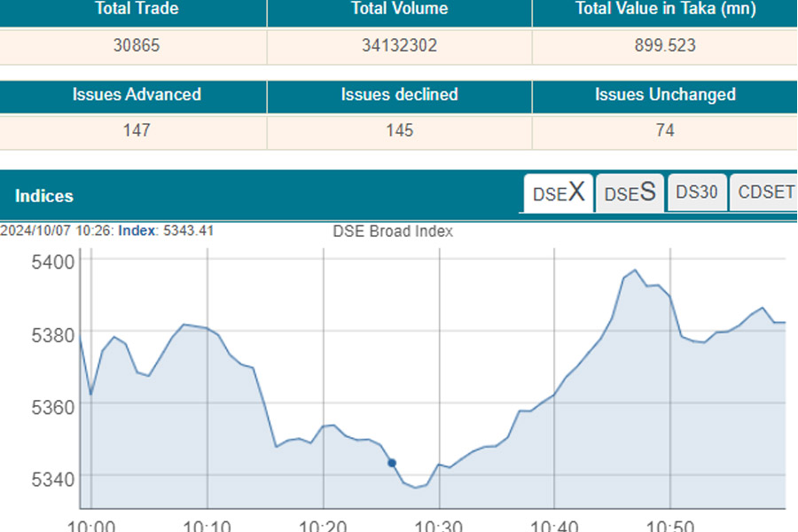This screenshot has height=532, width=798.
Task: Click the total trade value 30865
Action: 137,45
